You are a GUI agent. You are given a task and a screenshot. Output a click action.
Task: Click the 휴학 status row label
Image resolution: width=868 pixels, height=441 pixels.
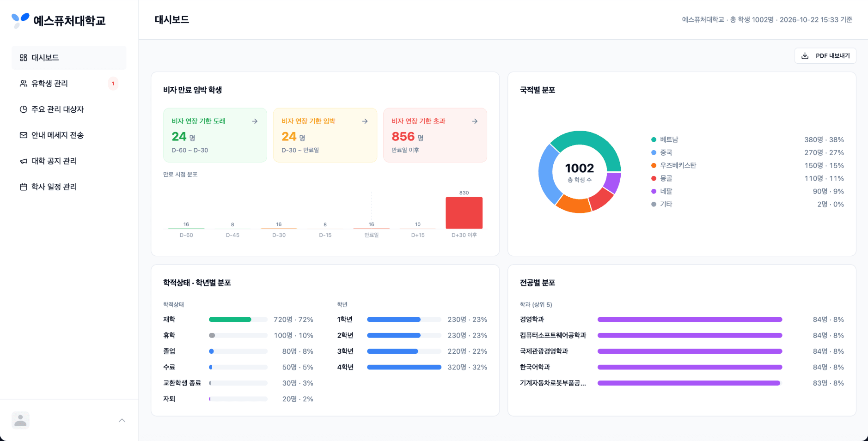[169, 335]
